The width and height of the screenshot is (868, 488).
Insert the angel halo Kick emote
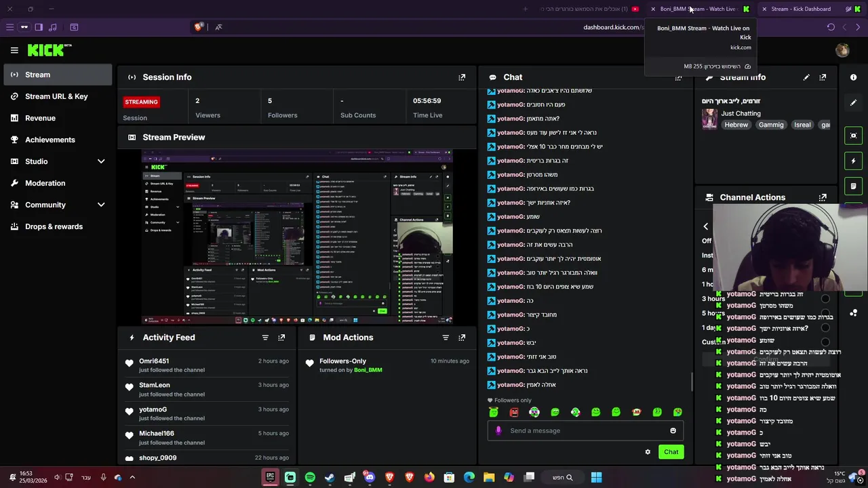coord(494,412)
